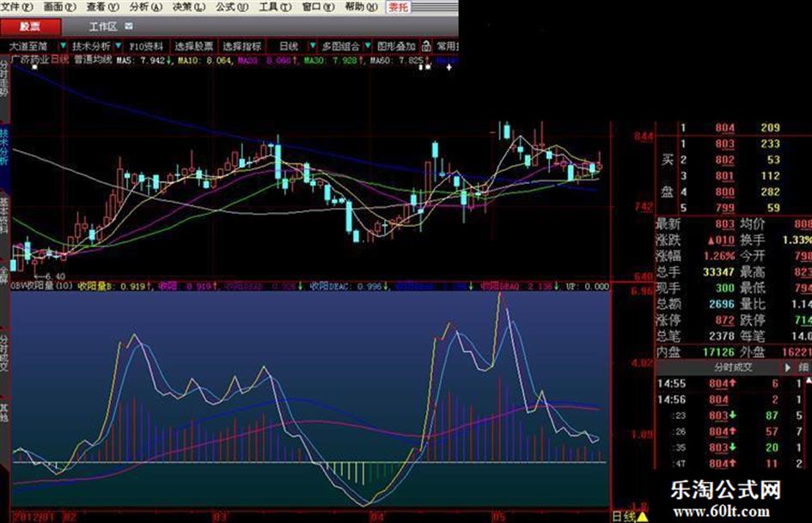Screen dimensions: 812x523
Task: Click the 普通均线 indicator label
Action: pos(93,60)
